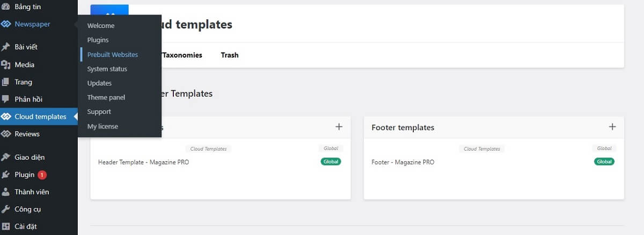Viewport: 644px width, 235px height.
Task: Add a new Footer template with plus
Action: [612, 127]
